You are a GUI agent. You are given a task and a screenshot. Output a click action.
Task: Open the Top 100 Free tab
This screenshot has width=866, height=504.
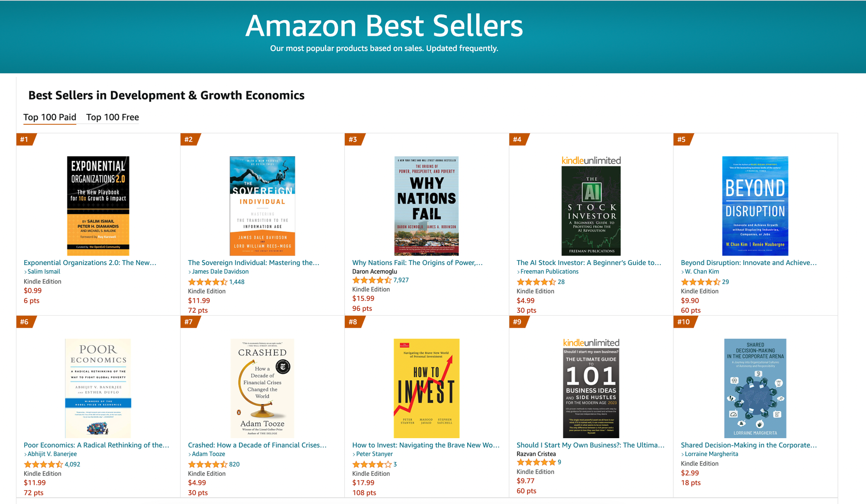tap(113, 117)
